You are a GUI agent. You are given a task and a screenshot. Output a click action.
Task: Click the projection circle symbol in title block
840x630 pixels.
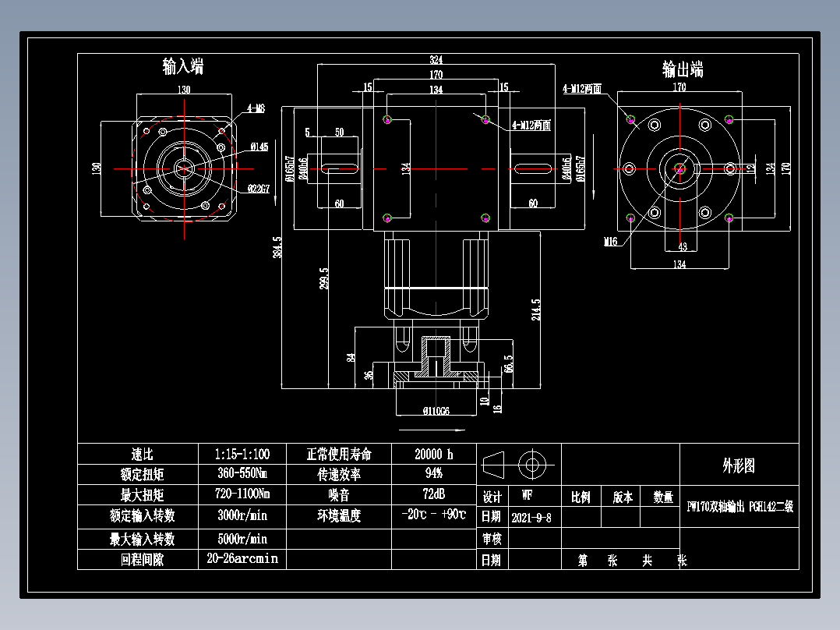pyautogui.click(x=533, y=465)
